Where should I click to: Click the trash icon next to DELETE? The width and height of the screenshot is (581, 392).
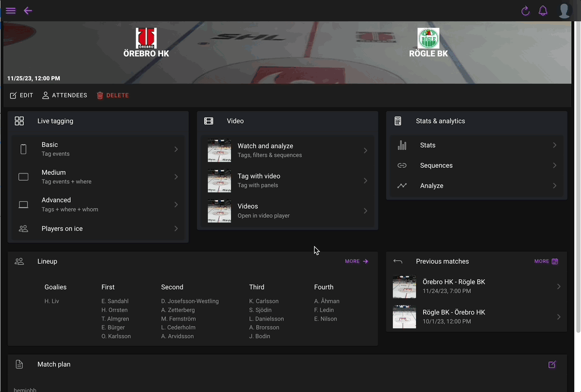(100, 95)
